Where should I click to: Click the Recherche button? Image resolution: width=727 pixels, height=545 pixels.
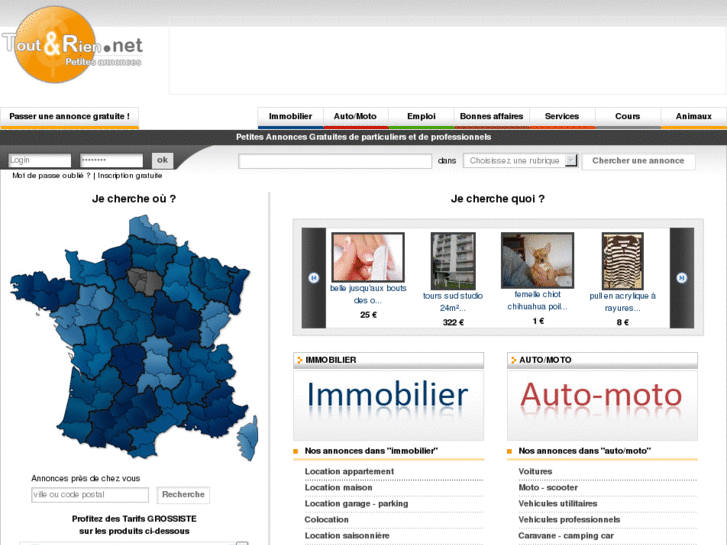click(183, 495)
